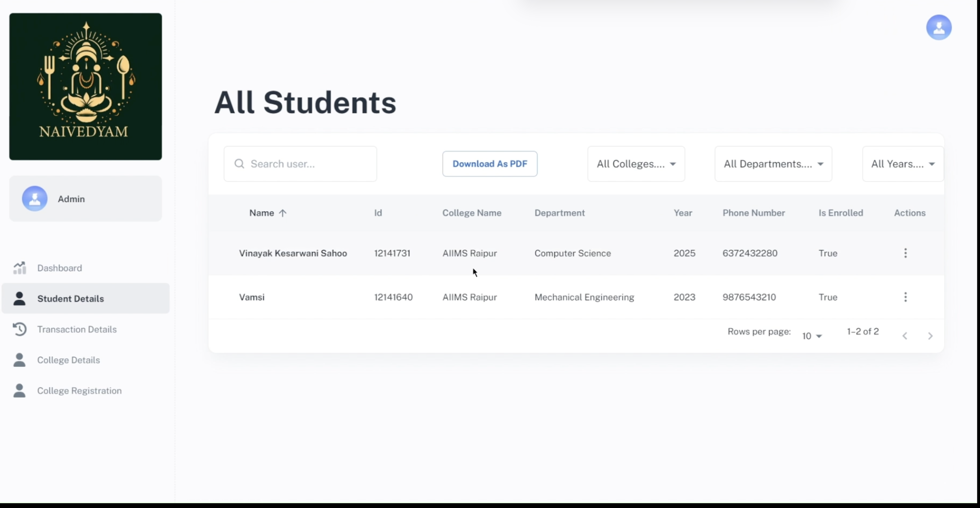The width and height of the screenshot is (980, 508).
Task: Click the College Details person icon
Action: [x=20, y=360]
